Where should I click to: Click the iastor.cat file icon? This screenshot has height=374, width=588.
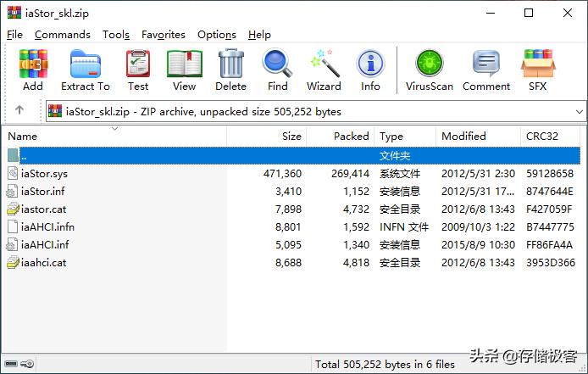pyautogui.click(x=13, y=209)
